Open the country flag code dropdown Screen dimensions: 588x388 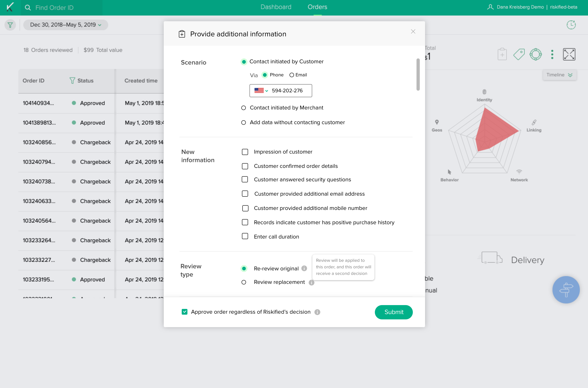(261, 90)
